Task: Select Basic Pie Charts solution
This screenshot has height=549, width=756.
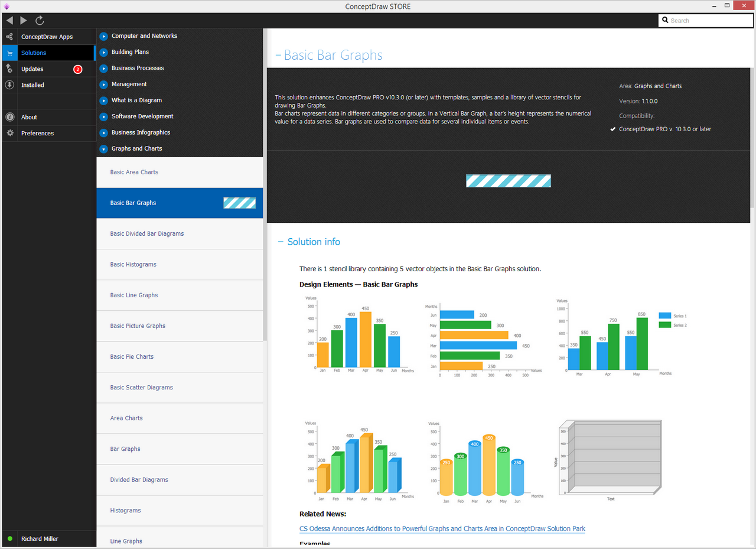Action: (x=180, y=357)
